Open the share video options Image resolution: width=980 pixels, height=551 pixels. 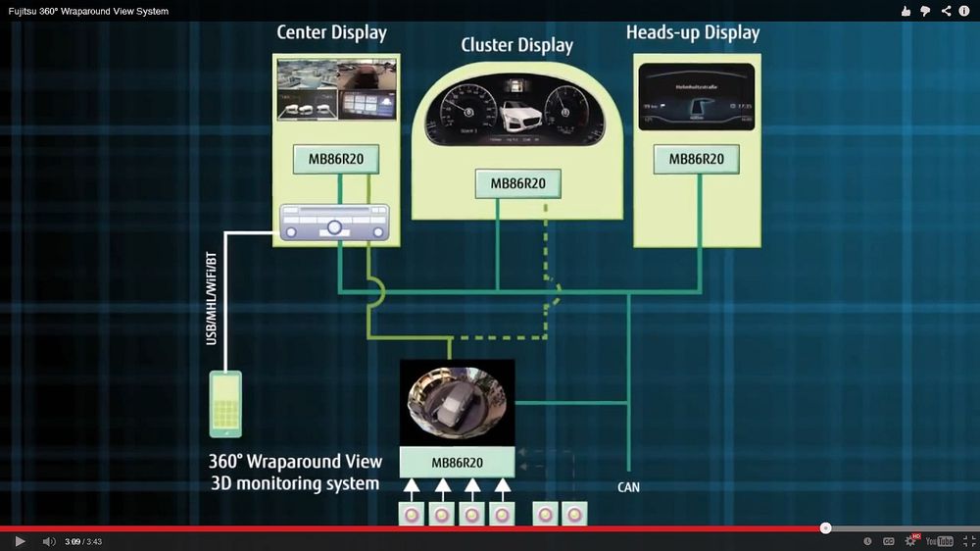point(946,11)
